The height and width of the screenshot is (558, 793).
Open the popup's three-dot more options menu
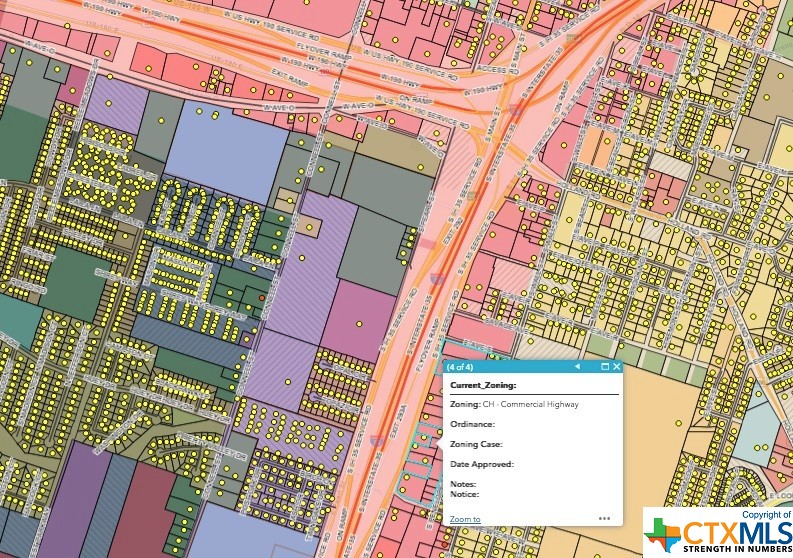pyautogui.click(x=604, y=518)
